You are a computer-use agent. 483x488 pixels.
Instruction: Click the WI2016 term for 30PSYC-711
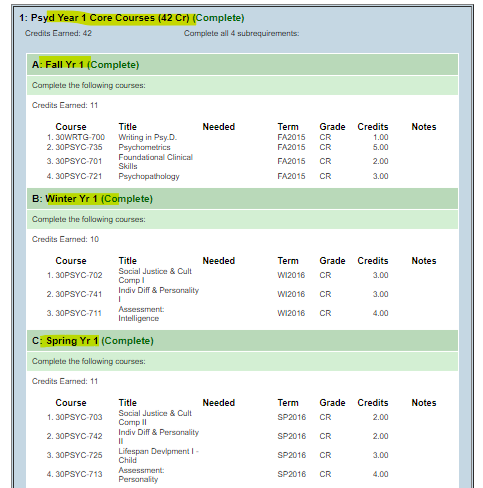pyautogui.click(x=291, y=313)
